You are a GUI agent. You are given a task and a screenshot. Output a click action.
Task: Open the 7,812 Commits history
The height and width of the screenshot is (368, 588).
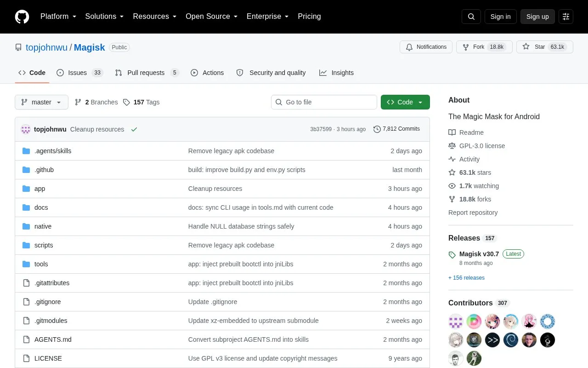pyautogui.click(x=397, y=129)
